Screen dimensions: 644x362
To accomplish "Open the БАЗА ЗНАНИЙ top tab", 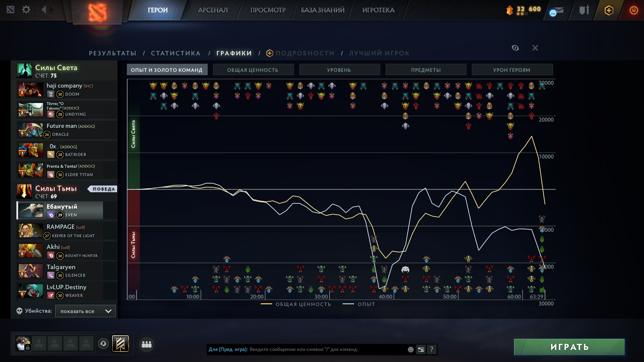I will tap(323, 10).
